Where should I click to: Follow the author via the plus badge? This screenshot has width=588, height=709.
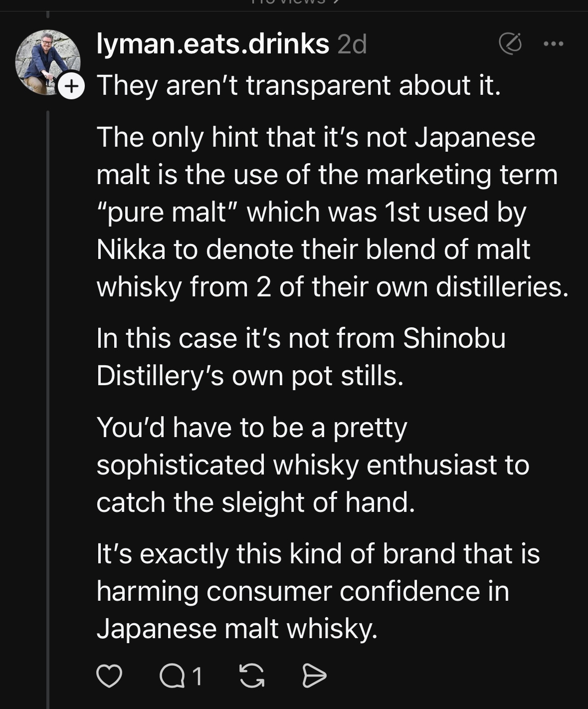click(71, 87)
